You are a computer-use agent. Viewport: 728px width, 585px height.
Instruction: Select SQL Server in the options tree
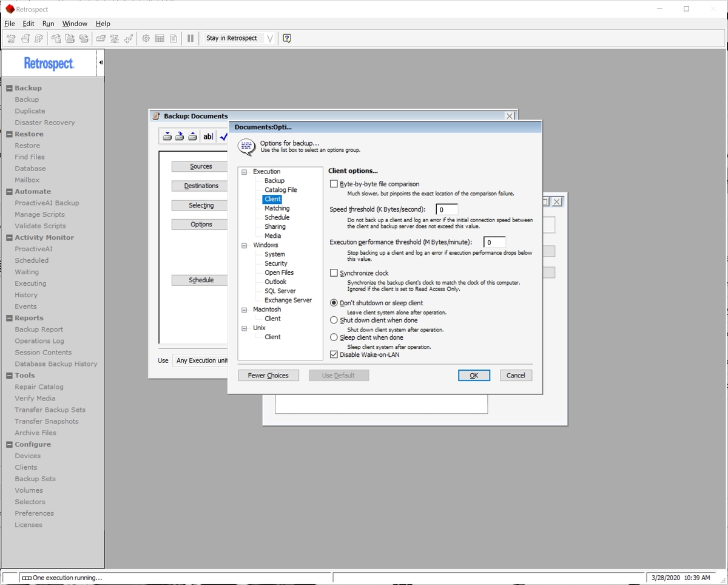click(280, 291)
